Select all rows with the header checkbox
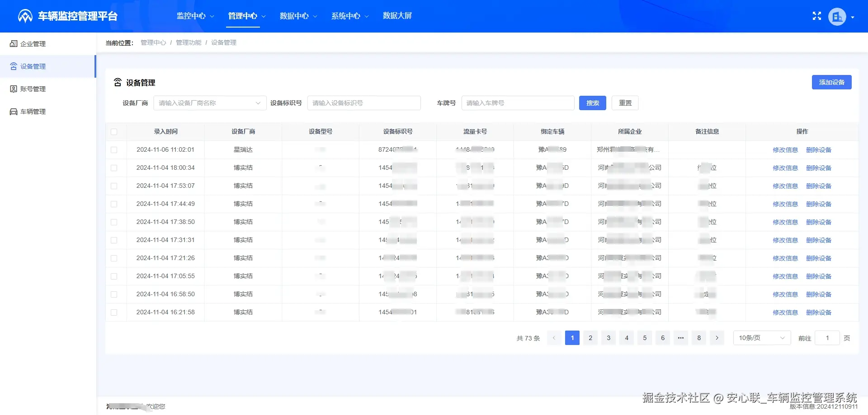This screenshot has height=415, width=868. [115, 131]
